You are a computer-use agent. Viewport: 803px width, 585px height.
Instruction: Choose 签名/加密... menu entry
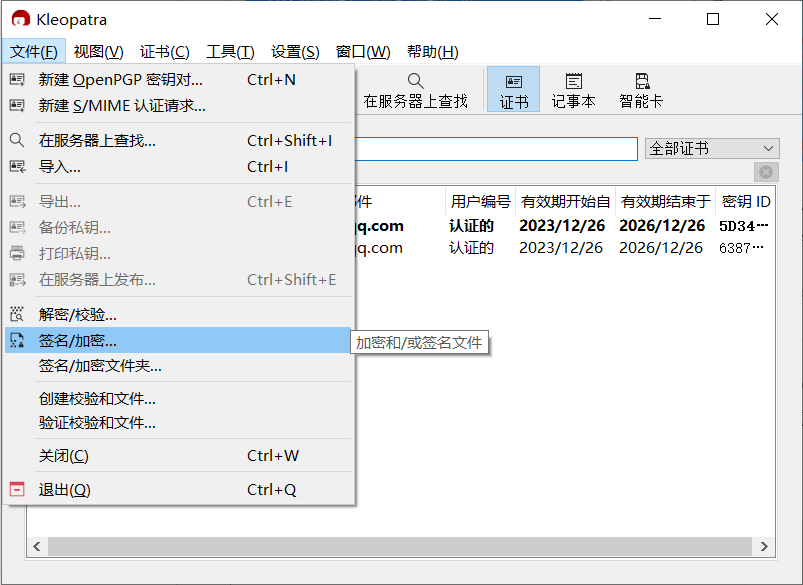tap(178, 340)
